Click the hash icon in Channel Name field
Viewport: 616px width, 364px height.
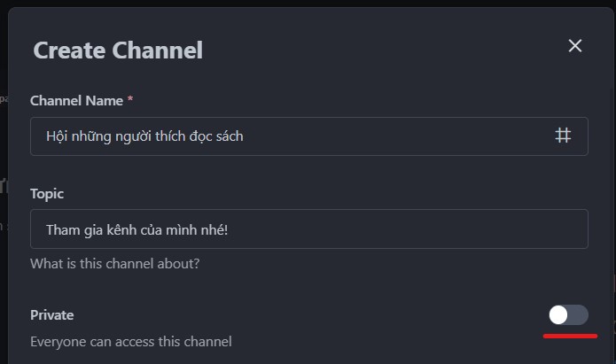pyautogui.click(x=563, y=136)
